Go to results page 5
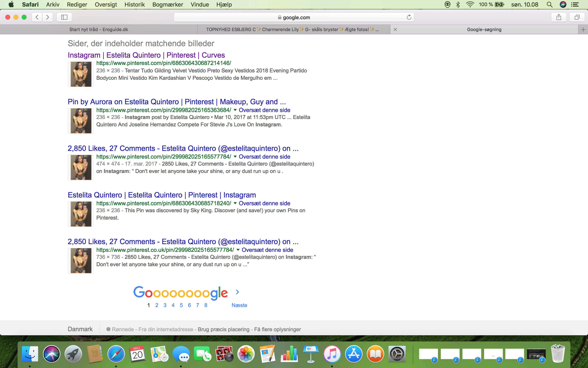This screenshot has height=368, width=588. [181, 305]
